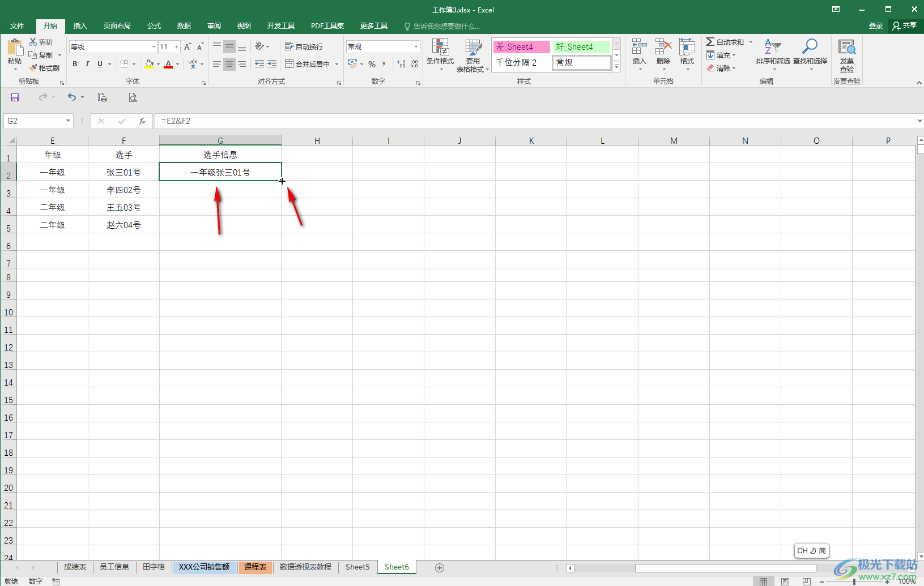Open the 插入 ribbon tab
This screenshot has width=924, height=586.
80,26
